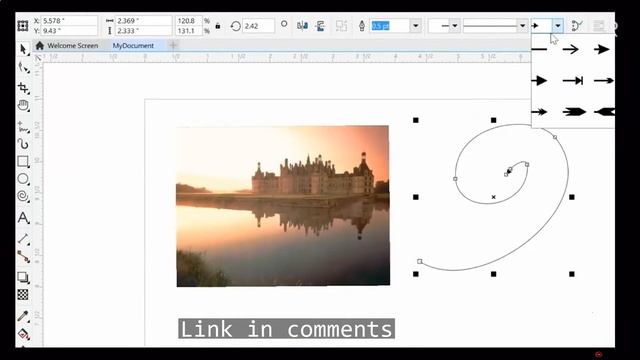The width and height of the screenshot is (640, 360).
Task: Click the Home icon on Welcome tab
Action: click(40, 45)
